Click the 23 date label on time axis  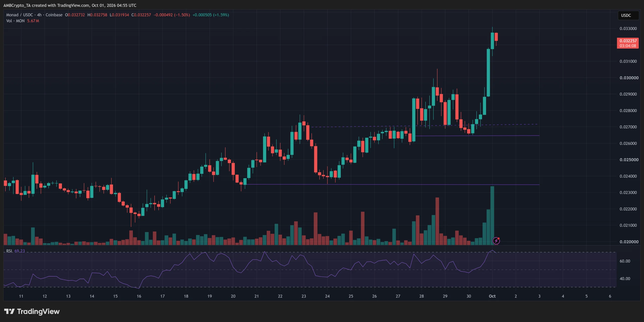304,296
